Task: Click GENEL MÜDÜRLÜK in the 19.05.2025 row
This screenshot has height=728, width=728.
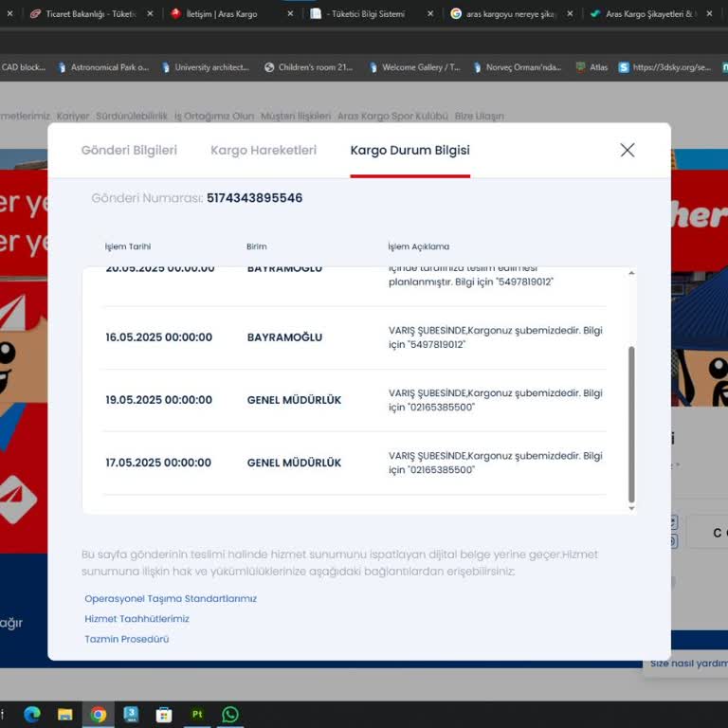Action: [294, 400]
